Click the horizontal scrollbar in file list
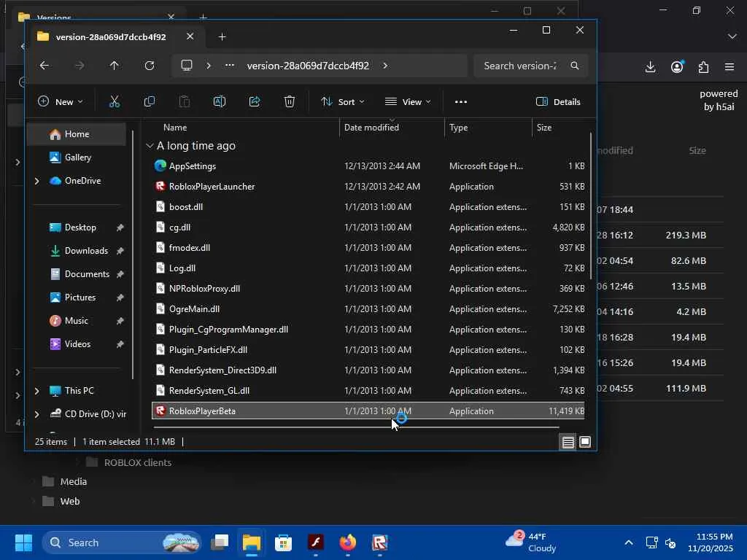Viewport: 747px width, 560px height. pos(355,427)
